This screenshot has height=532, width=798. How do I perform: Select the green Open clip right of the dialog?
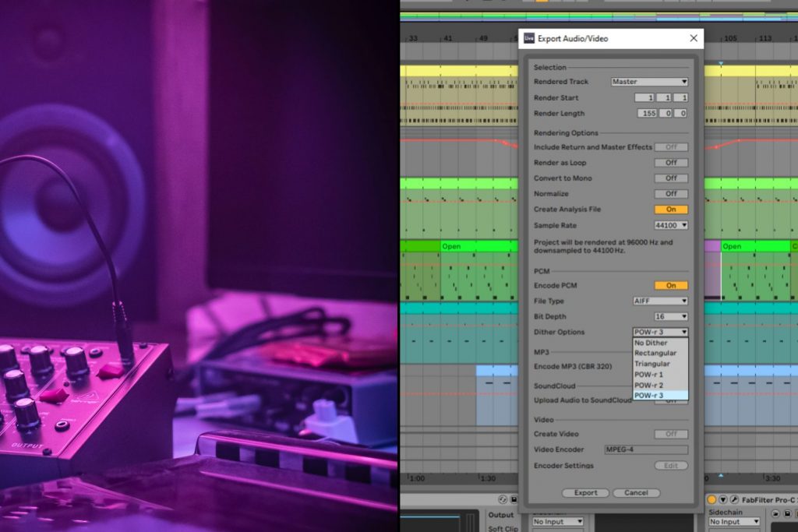tap(755, 246)
